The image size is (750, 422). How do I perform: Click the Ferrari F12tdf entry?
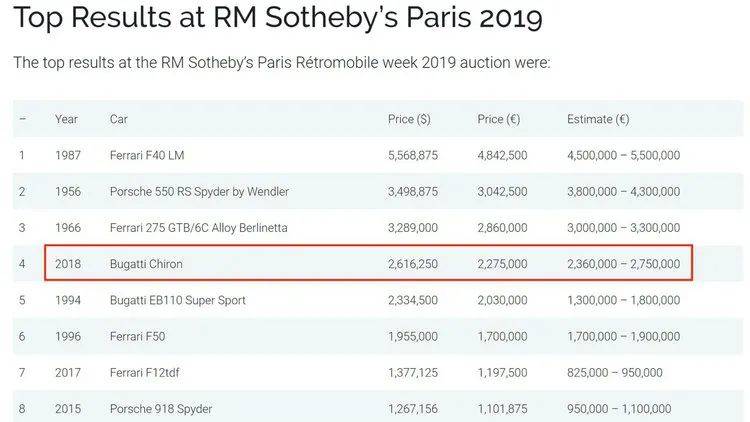coord(144,372)
